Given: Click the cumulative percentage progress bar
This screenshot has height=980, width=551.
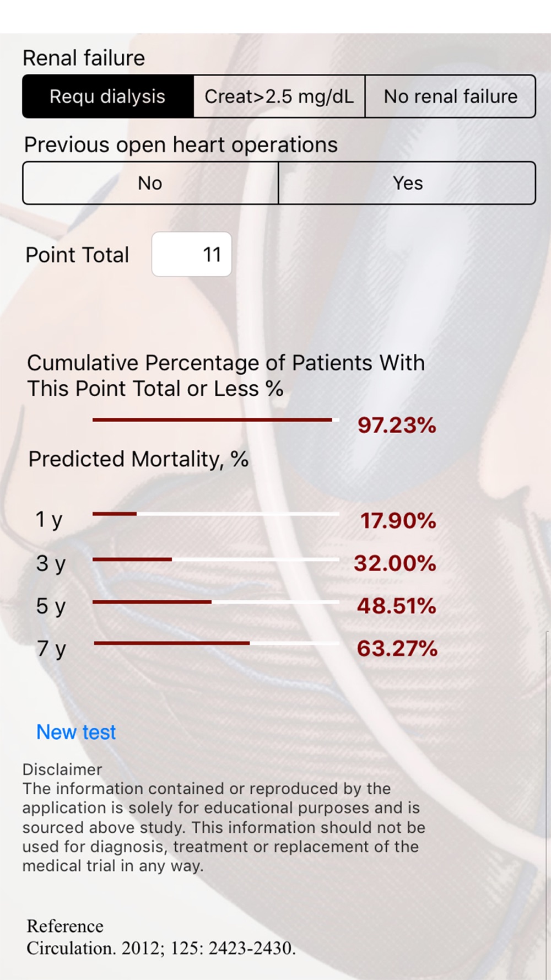Looking at the screenshot, I should point(215,420).
